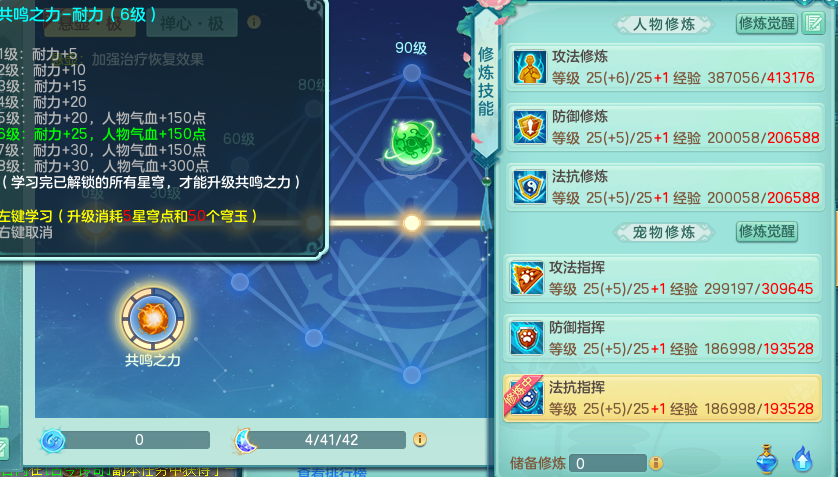Click the green star orb node
This screenshot has width=838, height=477.
[412, 142]
